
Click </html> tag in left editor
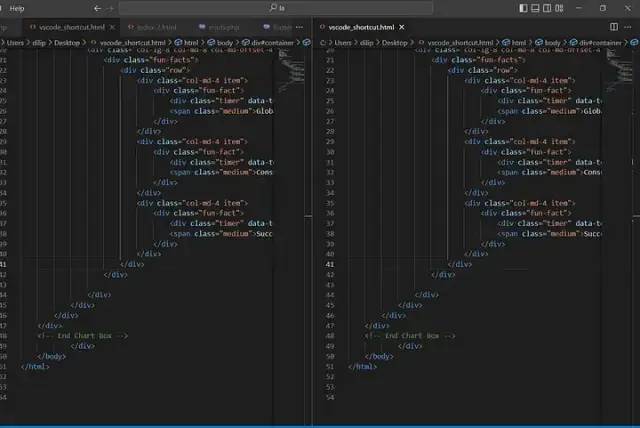pyautogui.click(x=35, y=366)
